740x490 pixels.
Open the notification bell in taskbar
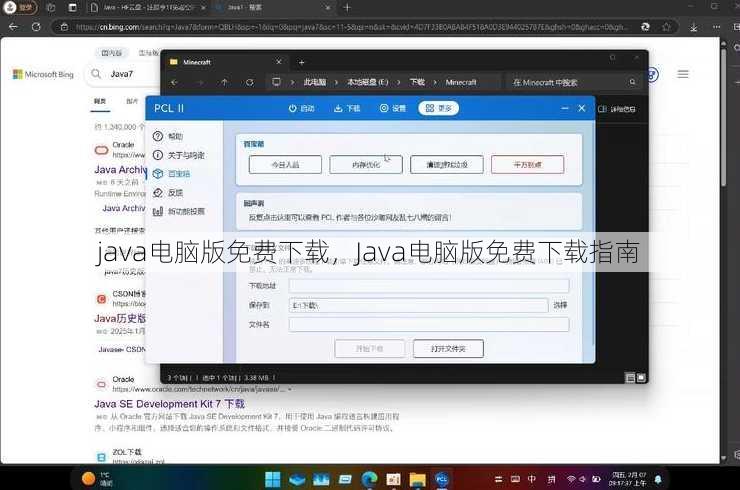point(658,480)
